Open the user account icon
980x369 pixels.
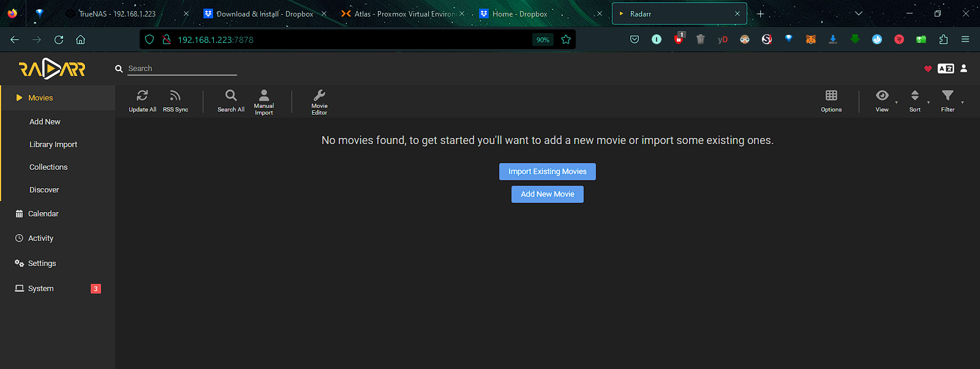tap(963, 69)
